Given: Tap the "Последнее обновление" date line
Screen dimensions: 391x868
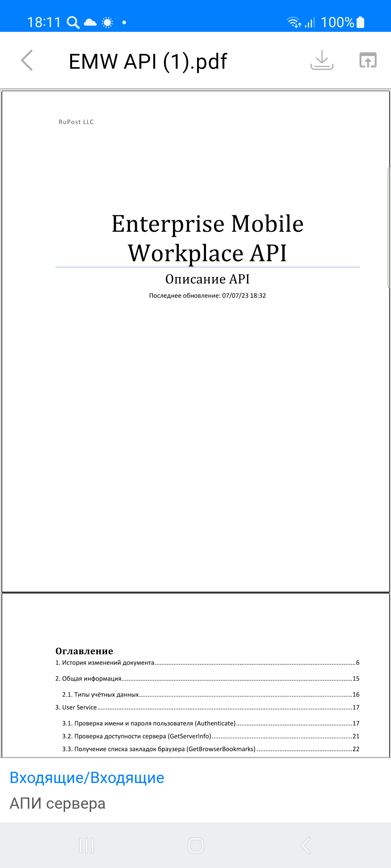Looking at the screenshot, I should (207, 295).
